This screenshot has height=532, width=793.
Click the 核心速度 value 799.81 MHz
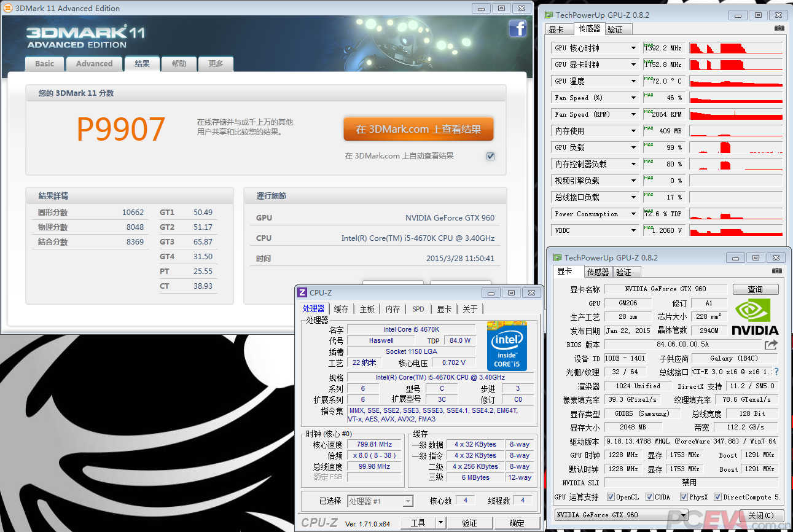point(375,444)
